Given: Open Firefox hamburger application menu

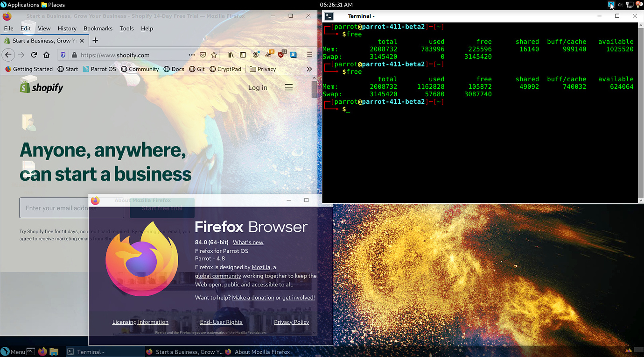Looking at the screenshot, I should point(309,55).
